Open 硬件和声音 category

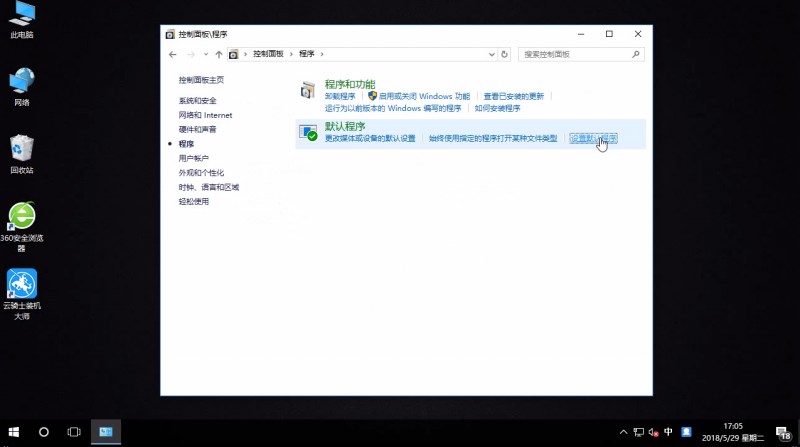[x=197, y=130]
